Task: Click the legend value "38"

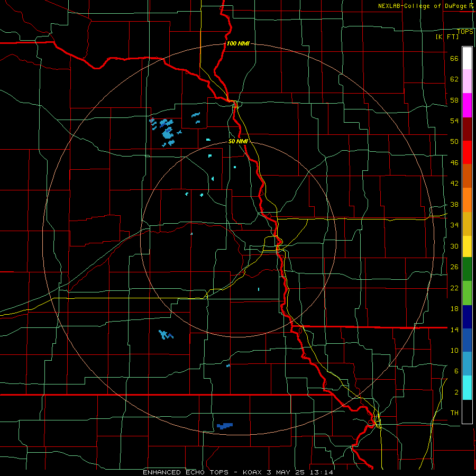Action: (x=454, y=205)
